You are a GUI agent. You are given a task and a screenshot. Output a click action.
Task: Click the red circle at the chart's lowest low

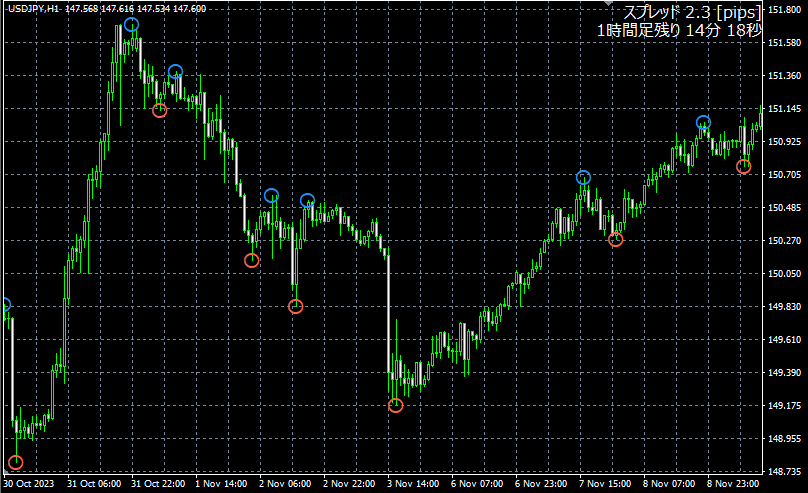16,463
